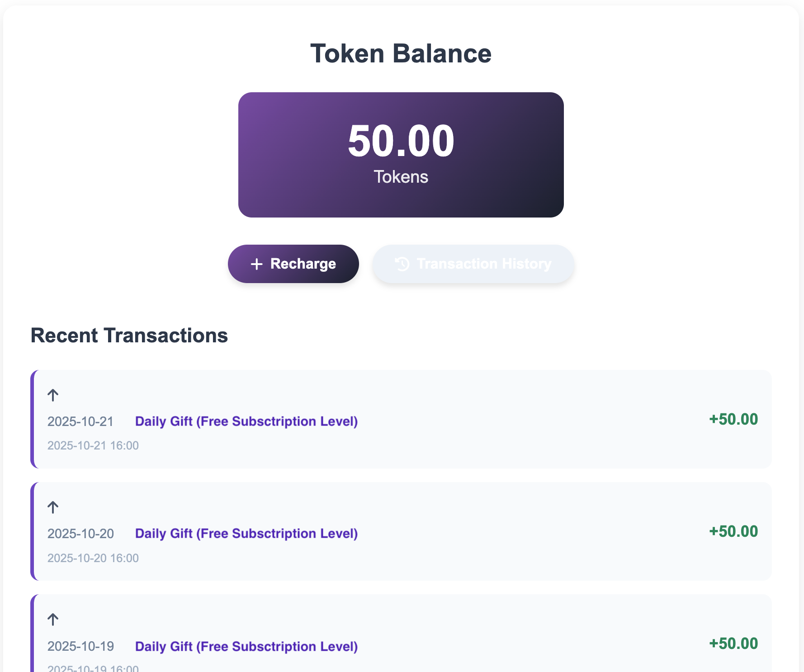Click the +50.00 amount for 2025-10-19

tap(733, 644)
